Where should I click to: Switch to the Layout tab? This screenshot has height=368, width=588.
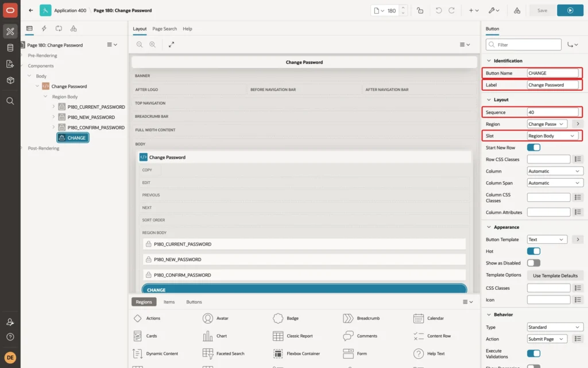pos(140,29)
